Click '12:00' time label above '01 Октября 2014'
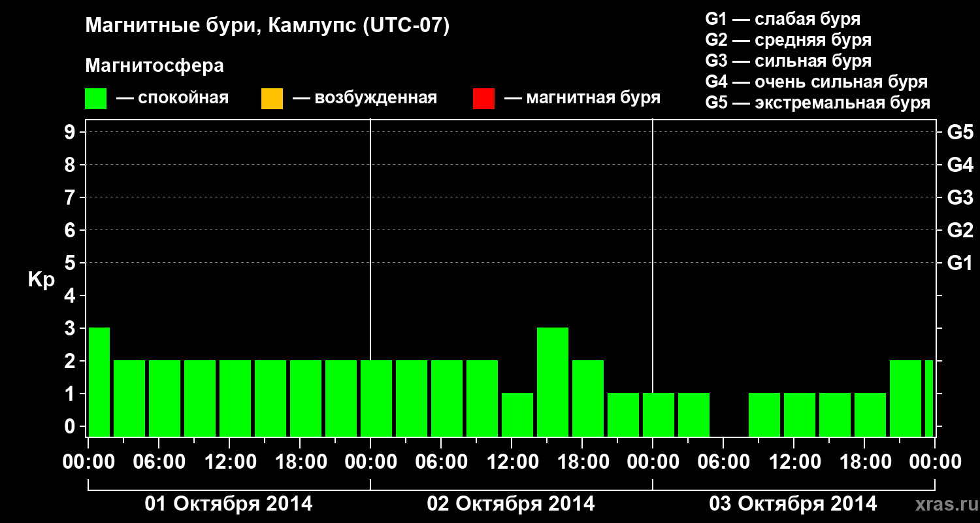The image size is (980, 523). (229, 462)
